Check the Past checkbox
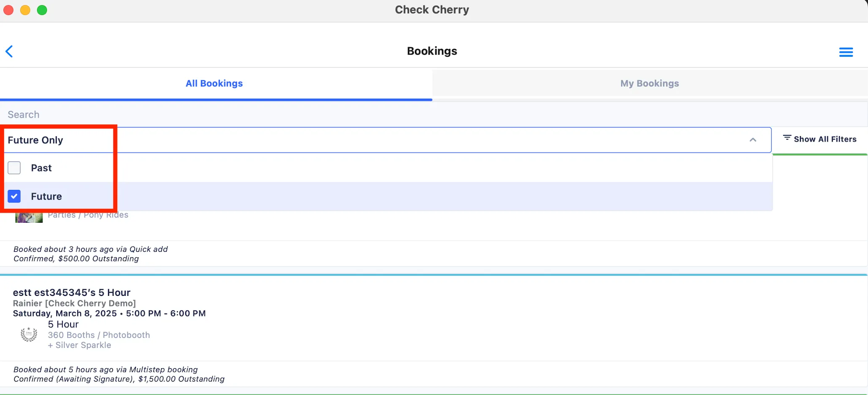The height and width of the screenshot is (395, 868). tap(14, 168)
